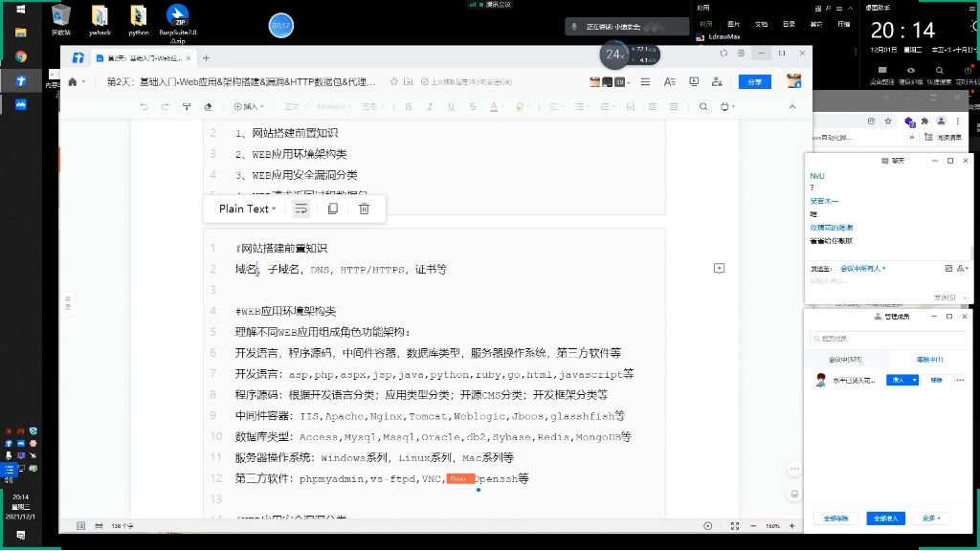Open fullscreen view in status bar

[x=734, y=526]
